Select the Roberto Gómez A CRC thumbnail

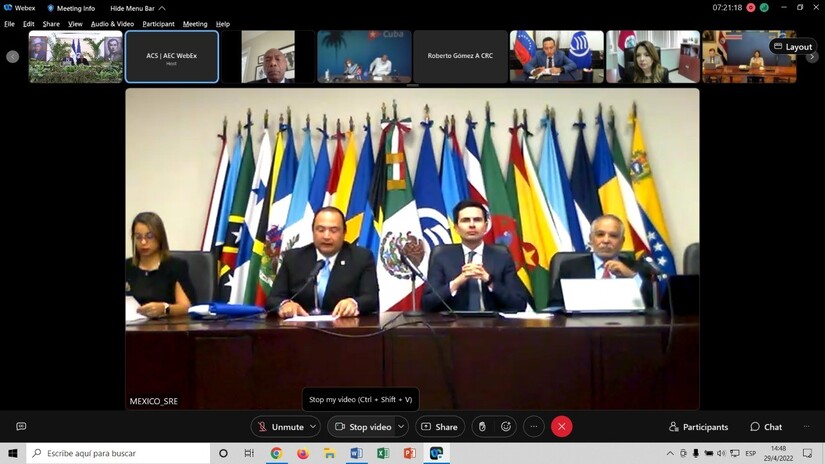click(x=460, y=56)
